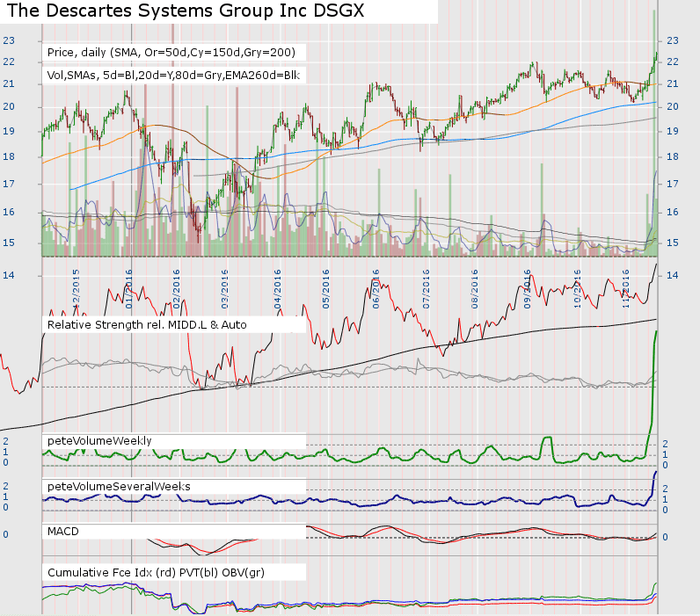Click the right-axis 0 label of MACD panel
Screen dimensions: 700x616
coord(665,538)
